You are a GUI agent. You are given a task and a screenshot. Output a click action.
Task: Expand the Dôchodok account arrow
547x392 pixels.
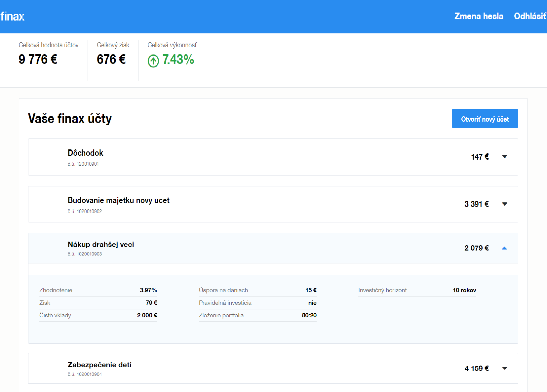[x=504, y=157]
